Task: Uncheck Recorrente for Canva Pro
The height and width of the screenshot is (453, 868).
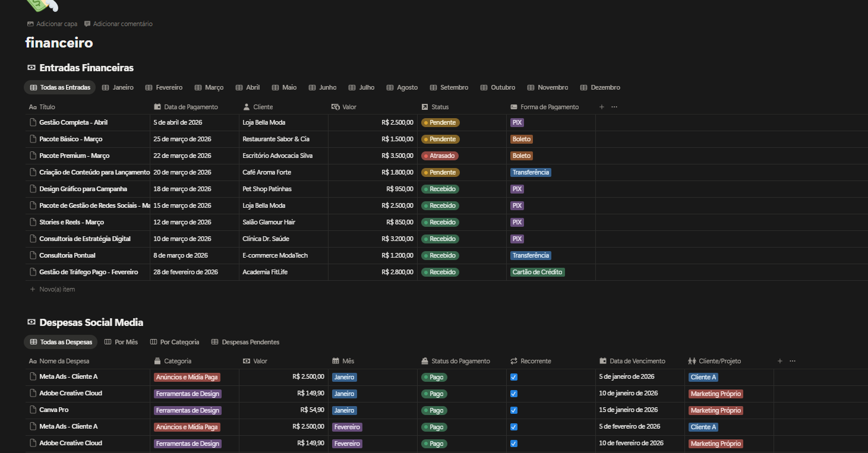Action: (x=514, y=410)
